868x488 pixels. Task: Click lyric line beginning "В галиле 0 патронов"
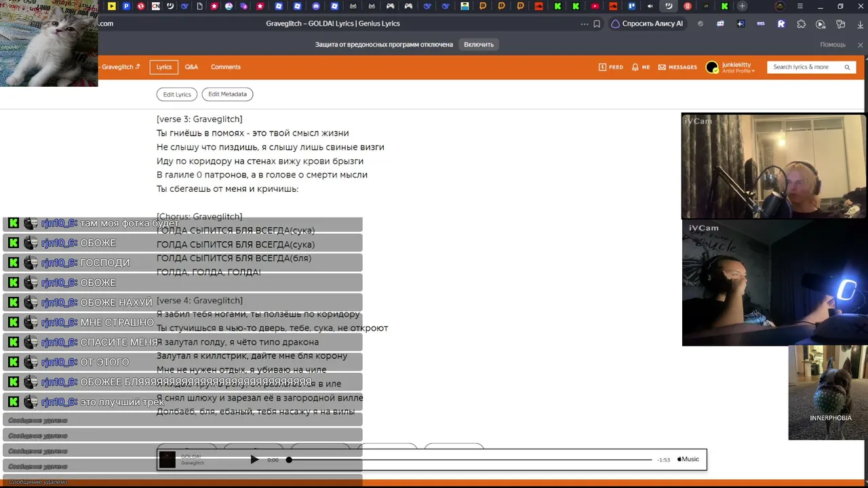point(262,175)
